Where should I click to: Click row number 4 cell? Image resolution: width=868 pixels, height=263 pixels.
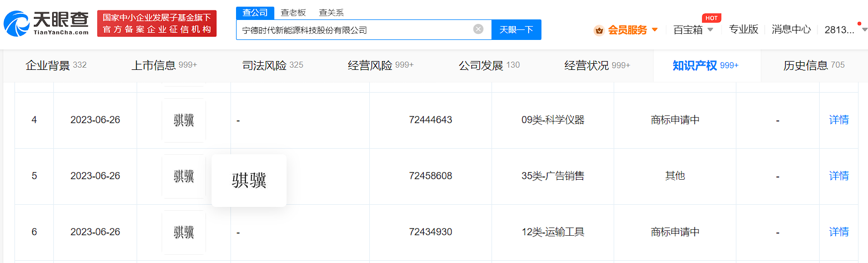pos(34,120)
